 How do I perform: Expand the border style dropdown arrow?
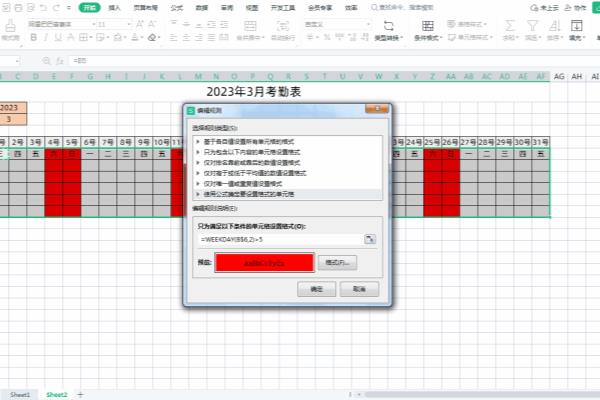coord(91,38)
